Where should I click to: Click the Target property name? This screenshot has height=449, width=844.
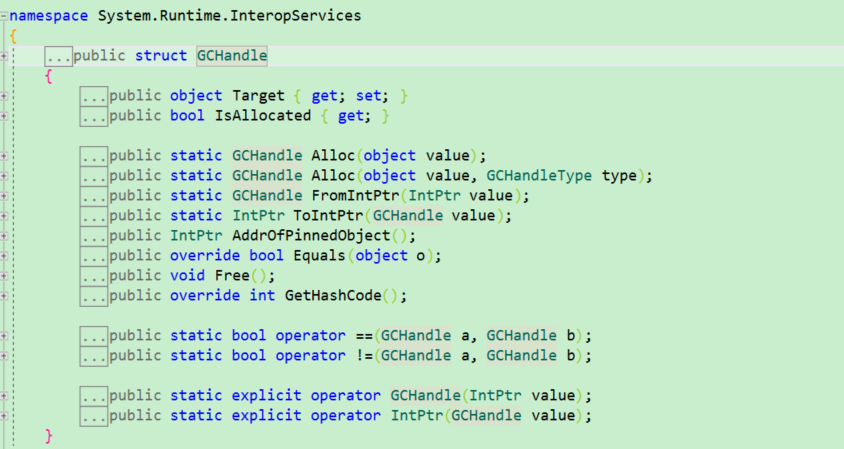pyautogui.click(x=258, y=96)
